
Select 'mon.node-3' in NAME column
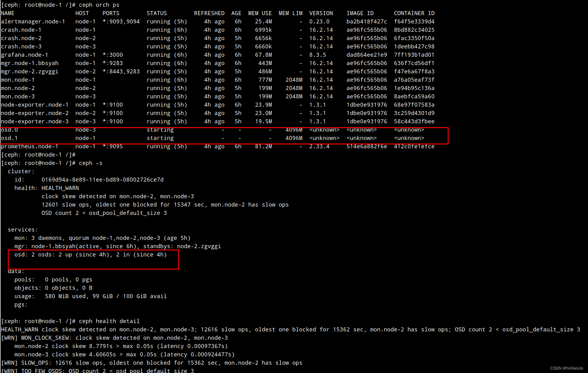click(x=18, y=96)
